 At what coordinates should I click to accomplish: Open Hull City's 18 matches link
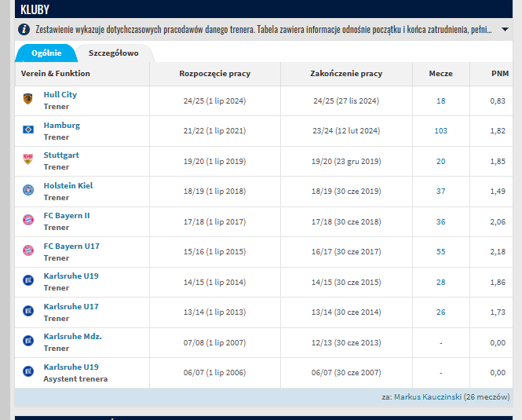point(441,101)
